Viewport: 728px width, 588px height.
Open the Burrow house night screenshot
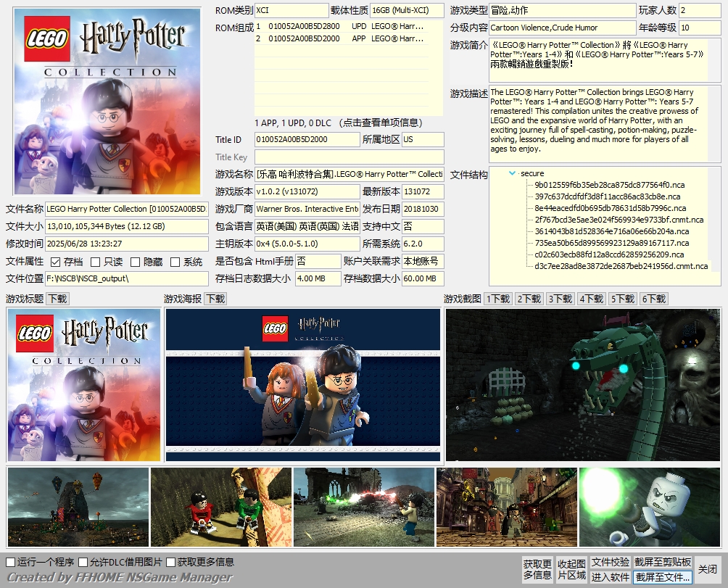tap(78, 508)
